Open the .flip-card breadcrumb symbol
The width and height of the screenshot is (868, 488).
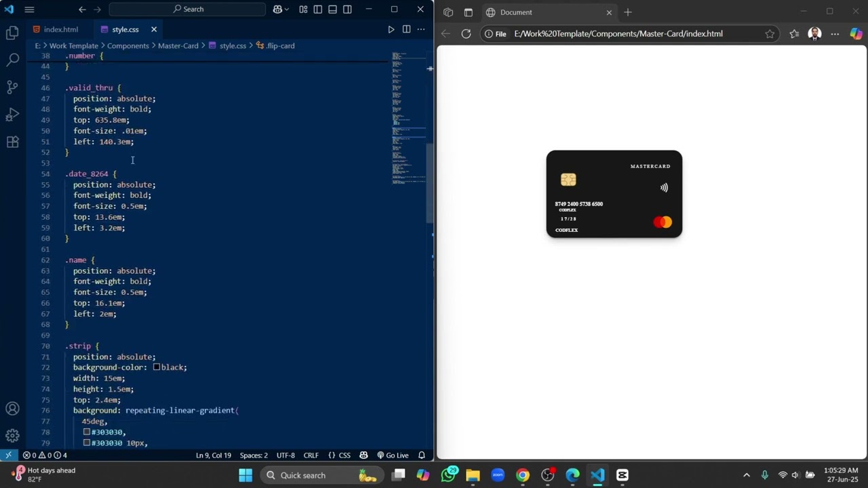[275, 45]
